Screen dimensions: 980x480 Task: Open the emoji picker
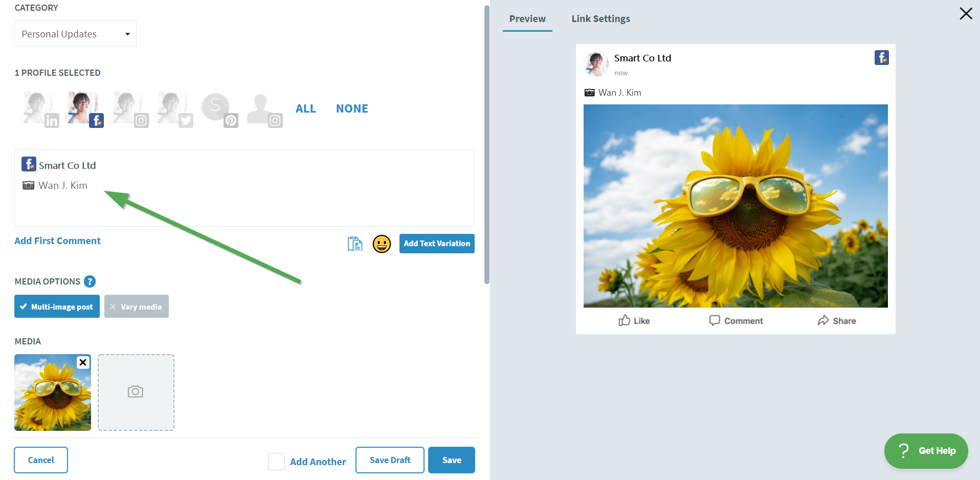(382, 244)
